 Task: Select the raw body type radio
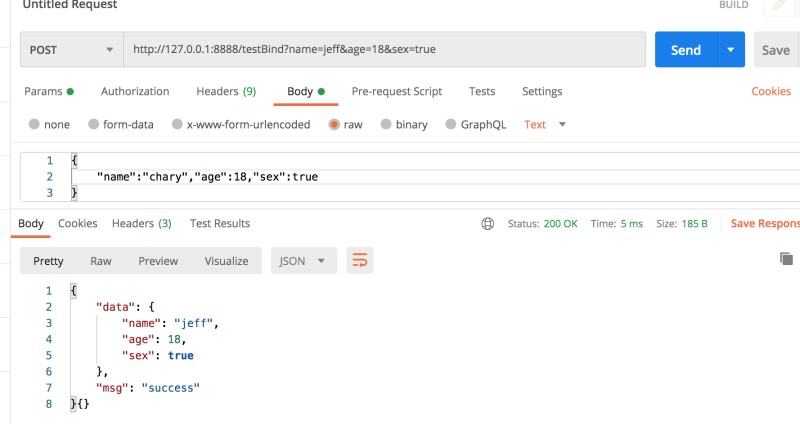(x=334, y=125)
